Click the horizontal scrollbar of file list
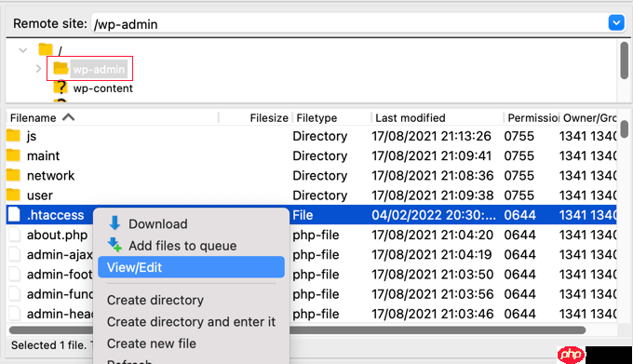Image resolution: width=633 pixels, height=364 pixels. [x=297, y=330]
